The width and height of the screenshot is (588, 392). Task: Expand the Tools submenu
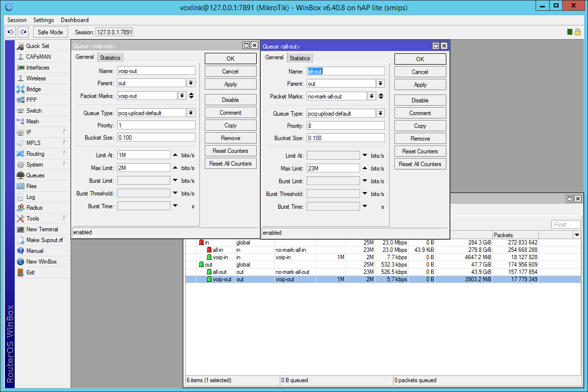tap(42, 219)
